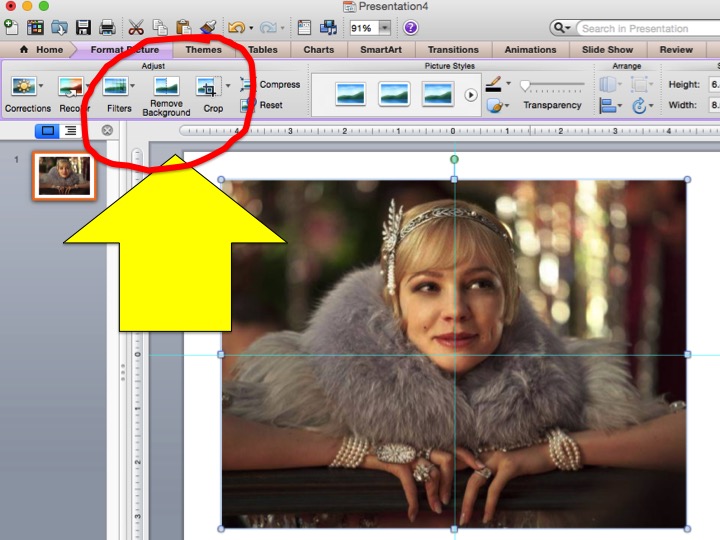Switch to outline view in sidebar
The image size is (720, 540).
tap(70, 130)
